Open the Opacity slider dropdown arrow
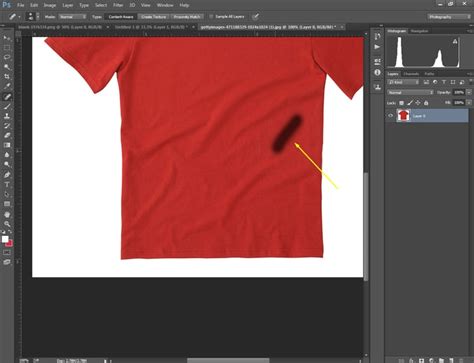 469,92
